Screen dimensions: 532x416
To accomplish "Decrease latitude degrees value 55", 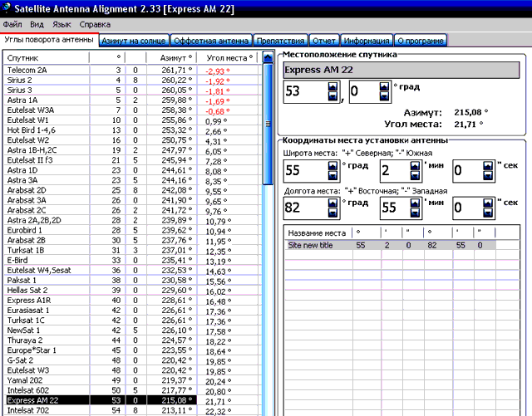I will pos(332,176).
